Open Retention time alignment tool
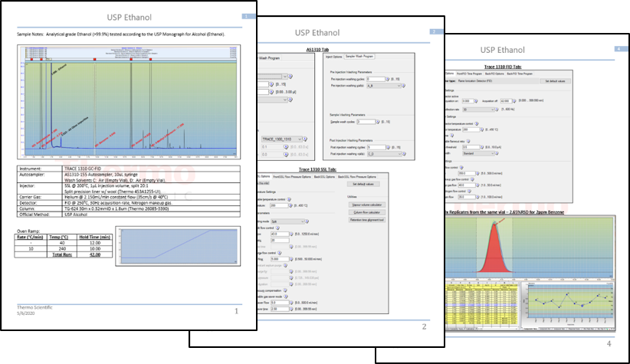The width and height of the screenshot is (630, 364). pos(367,220)
